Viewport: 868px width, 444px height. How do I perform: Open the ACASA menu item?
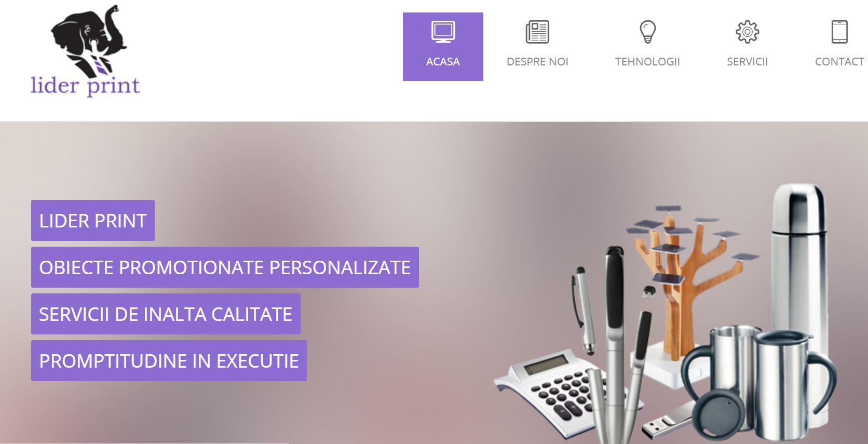[x=443, y=47]
